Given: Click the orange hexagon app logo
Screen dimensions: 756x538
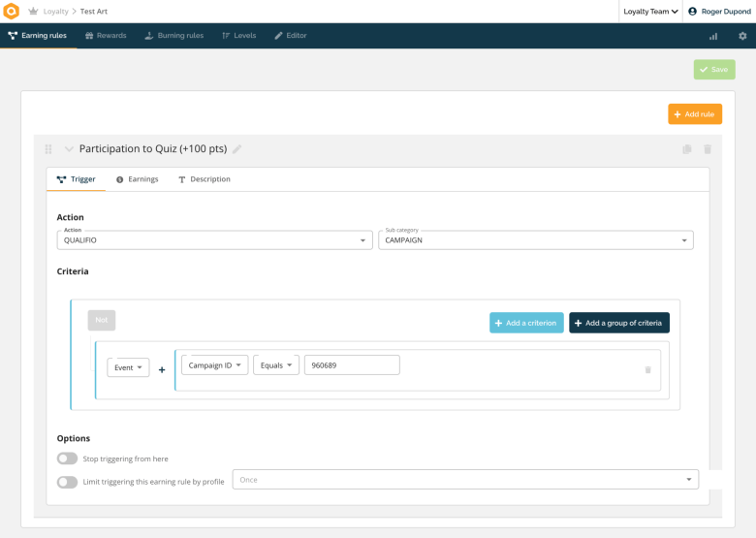Looking at the screenshot, I should click(x=12, y=12).
